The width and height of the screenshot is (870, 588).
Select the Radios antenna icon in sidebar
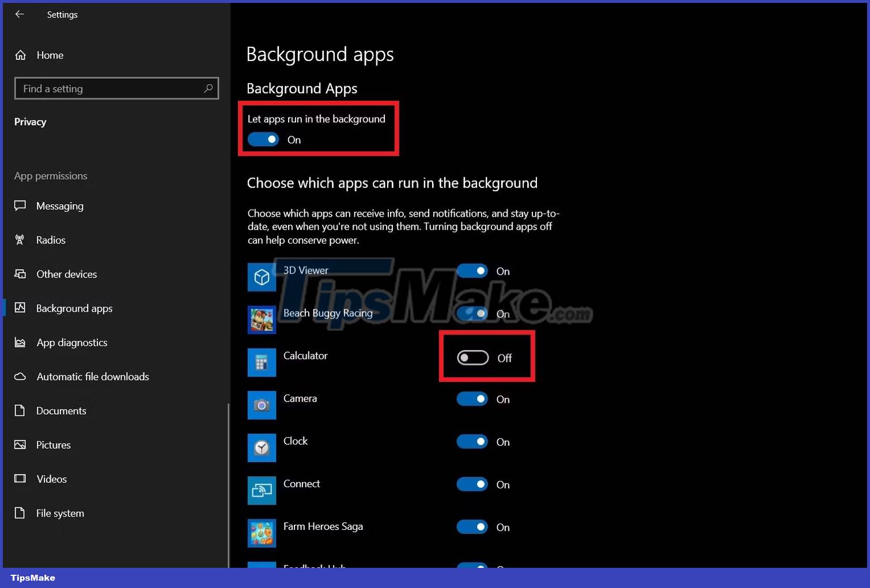pos(20,240)
